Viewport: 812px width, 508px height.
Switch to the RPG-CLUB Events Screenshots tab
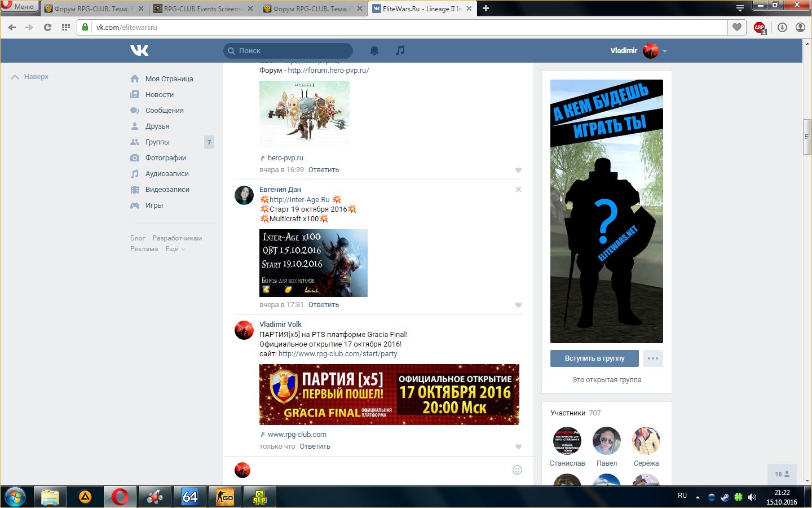tap(203, 9)
